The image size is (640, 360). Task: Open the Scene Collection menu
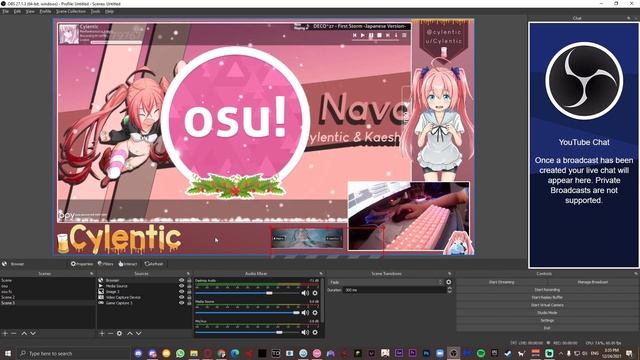pos(71,11)
